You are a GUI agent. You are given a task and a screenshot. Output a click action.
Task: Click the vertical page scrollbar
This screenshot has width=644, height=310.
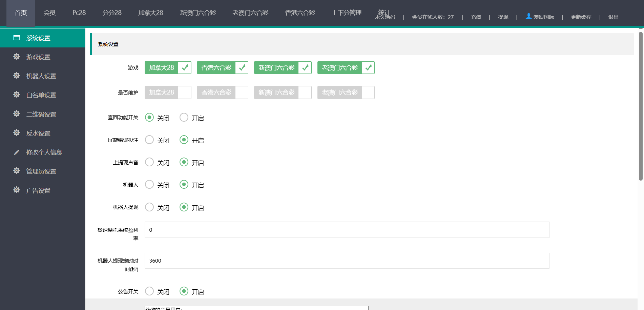(x=641, y=106)
